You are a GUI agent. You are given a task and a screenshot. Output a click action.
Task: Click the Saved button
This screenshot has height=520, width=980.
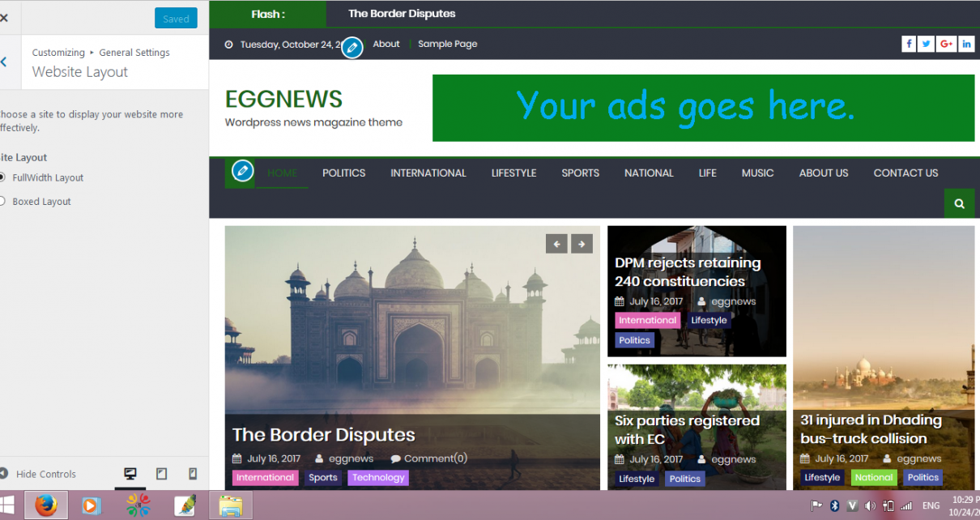click(x=176, y=19)
